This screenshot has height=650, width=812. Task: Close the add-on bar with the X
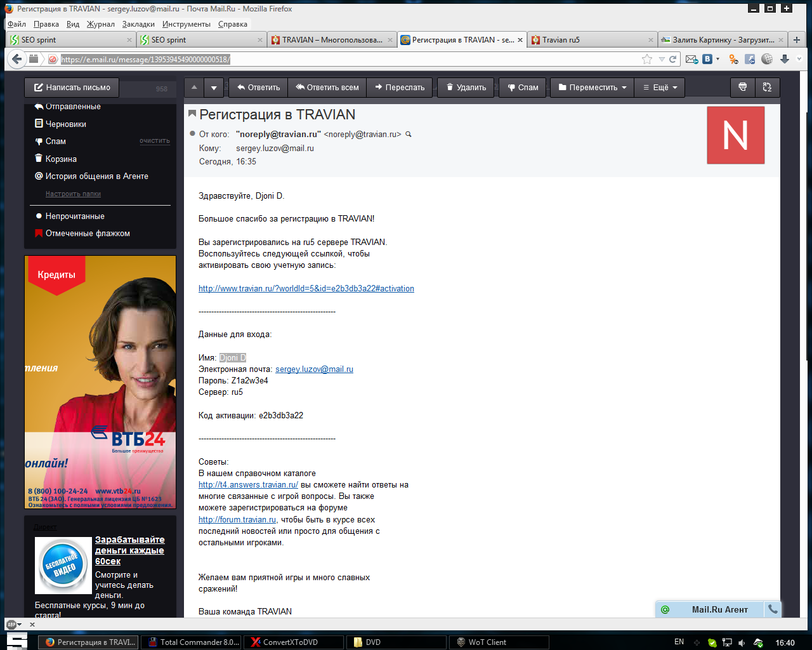point(32,625)
